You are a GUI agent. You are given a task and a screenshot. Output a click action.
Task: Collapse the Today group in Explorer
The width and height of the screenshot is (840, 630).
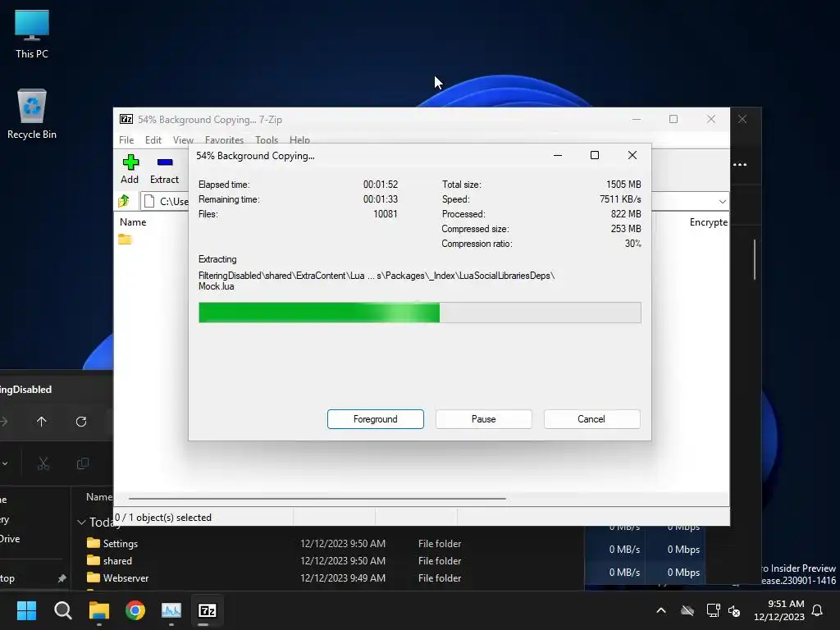(x=81, y=522)
